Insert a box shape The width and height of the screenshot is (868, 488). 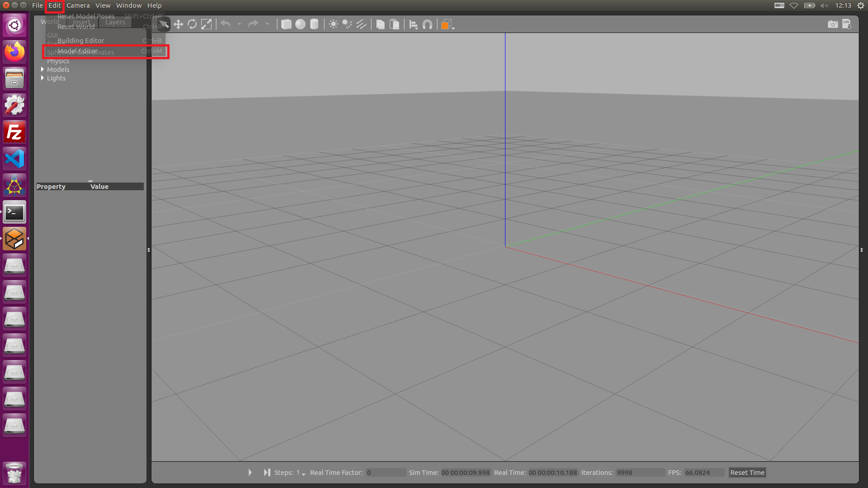286,24
